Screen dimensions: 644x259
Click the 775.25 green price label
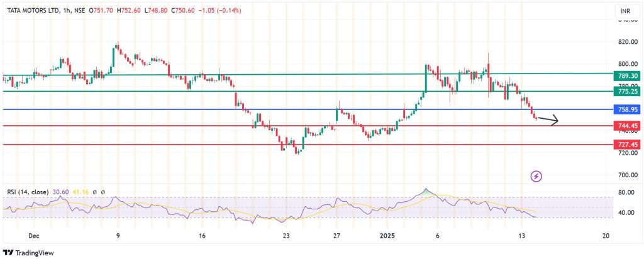(x=628, y=92)
